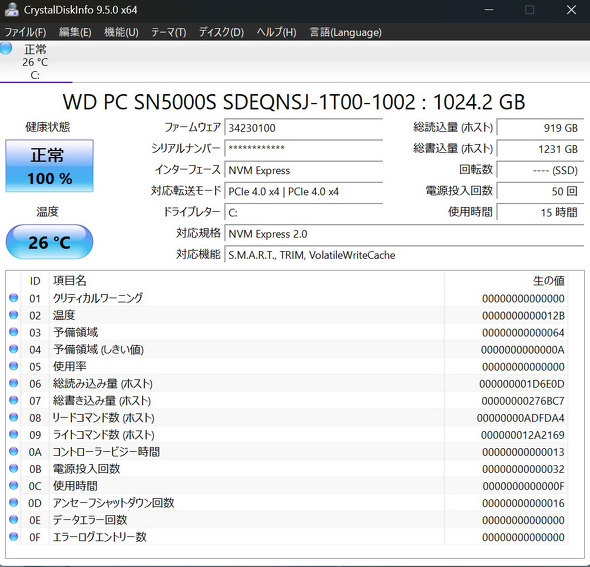This screenshot has height=567, width=590.
Task: Click the firmware field 34230100
Action: (303, 128)
